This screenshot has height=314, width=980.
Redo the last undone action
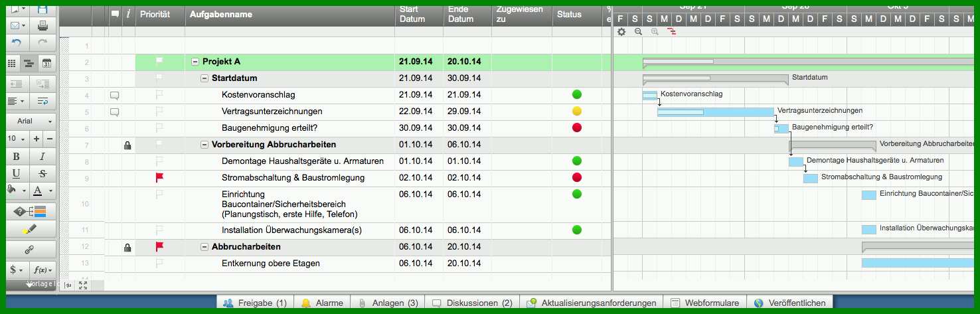click(x=42, y=43)
